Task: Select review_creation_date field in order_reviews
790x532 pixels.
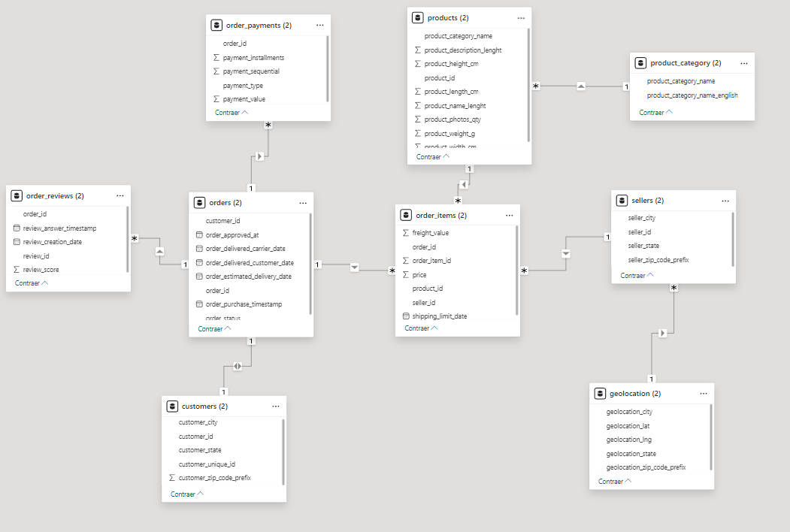Action: click(53, 242)
